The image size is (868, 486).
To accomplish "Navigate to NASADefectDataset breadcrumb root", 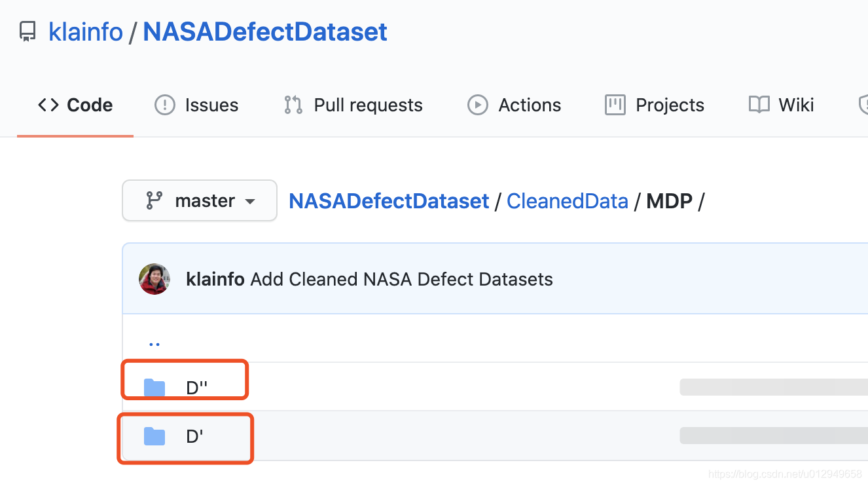I will tap(389, 201).
